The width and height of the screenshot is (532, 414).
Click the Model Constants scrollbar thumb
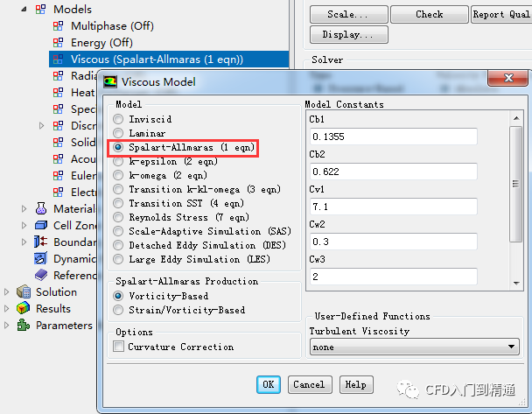click(516, 184)
